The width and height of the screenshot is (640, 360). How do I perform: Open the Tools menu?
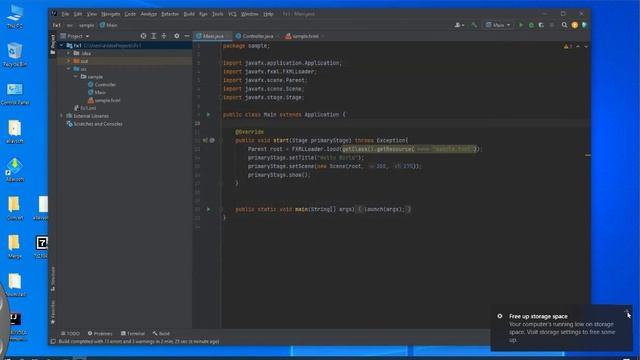pos(218,14)
